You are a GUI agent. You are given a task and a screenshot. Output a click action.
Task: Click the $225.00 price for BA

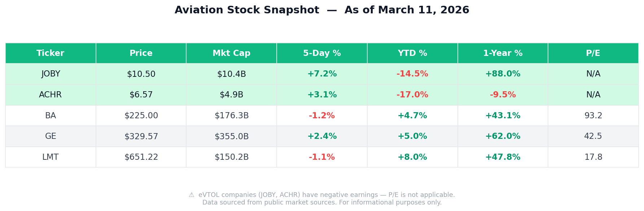(x=141, y=116)
